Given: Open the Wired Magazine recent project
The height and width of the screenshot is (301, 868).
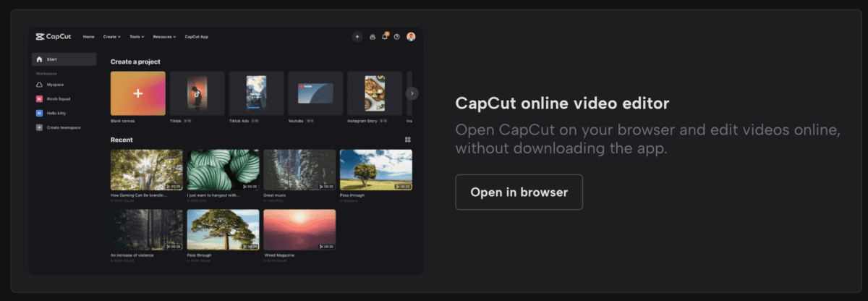Looking at the screenshot, I should (299, 230).
